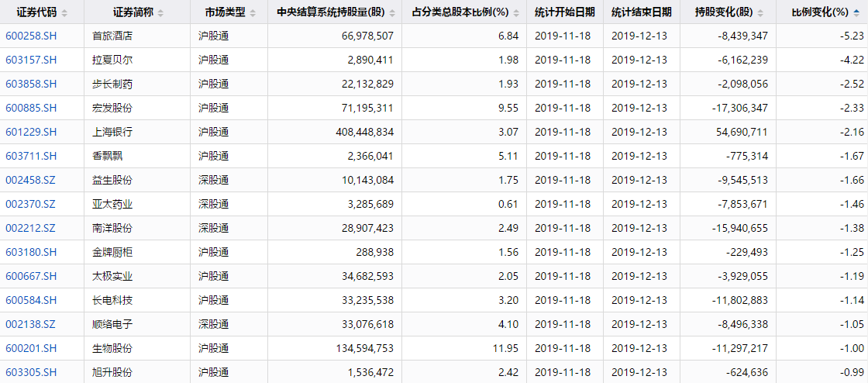Open stock code link 600258.SH

(31, 36)
